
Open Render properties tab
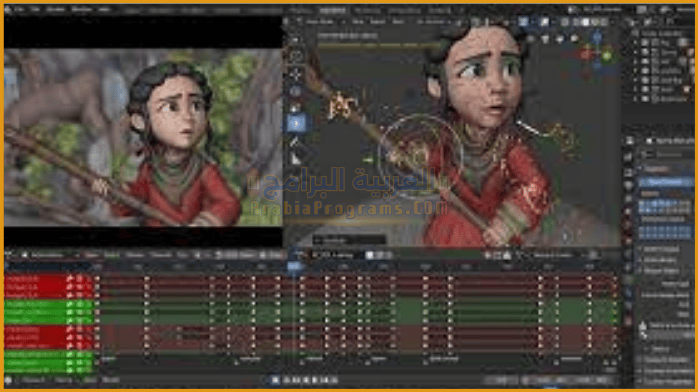click(x=629, y=157)
